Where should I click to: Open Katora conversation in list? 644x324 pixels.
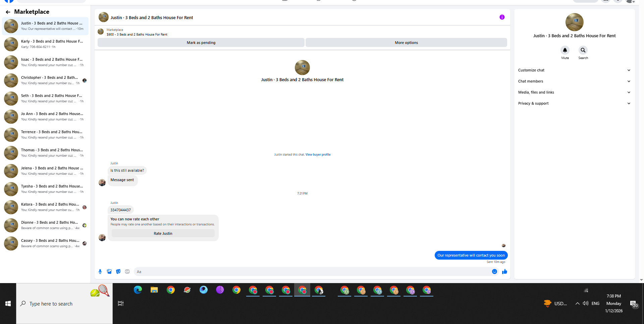[45, 207]
